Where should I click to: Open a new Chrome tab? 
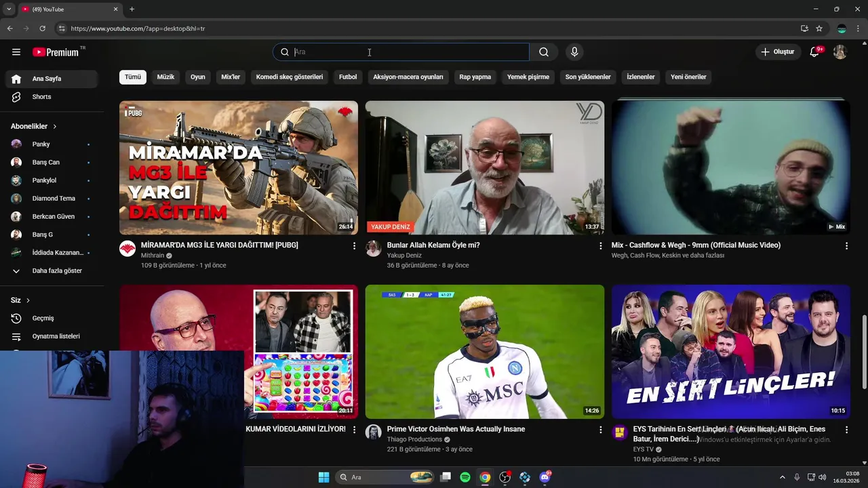click(132, 9)
